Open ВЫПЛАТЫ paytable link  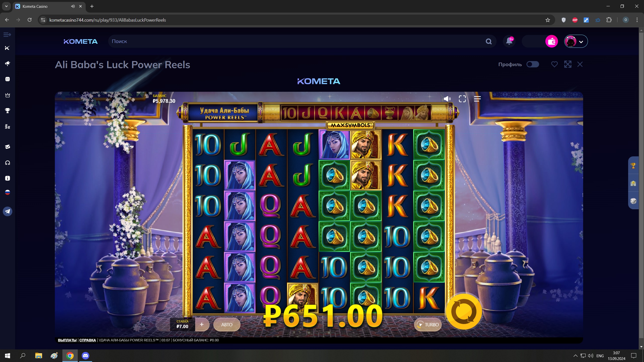click(67, 340)
